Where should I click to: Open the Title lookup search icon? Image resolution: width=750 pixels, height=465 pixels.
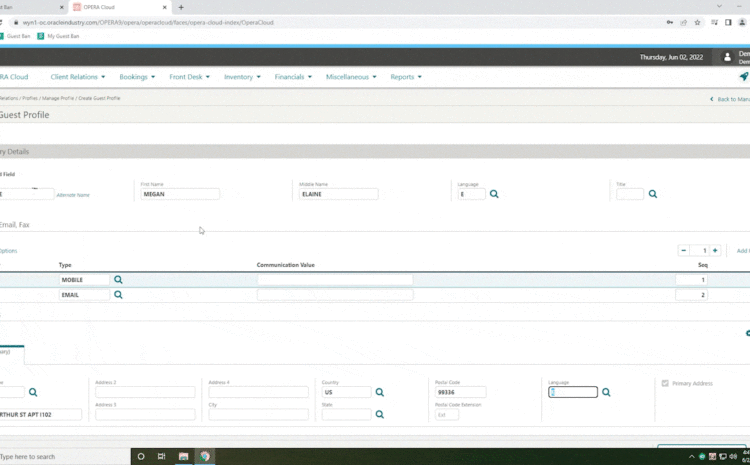click(653, 194)
